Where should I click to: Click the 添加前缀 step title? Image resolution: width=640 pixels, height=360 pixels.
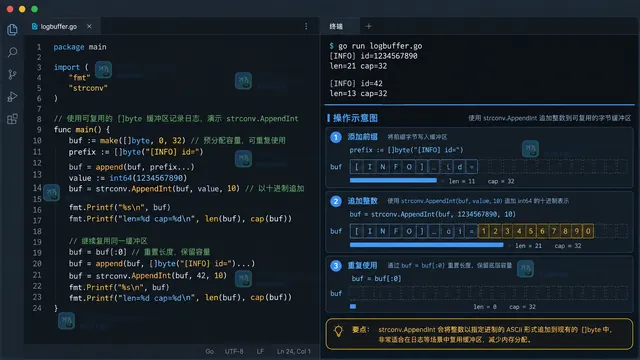[362, 137]
